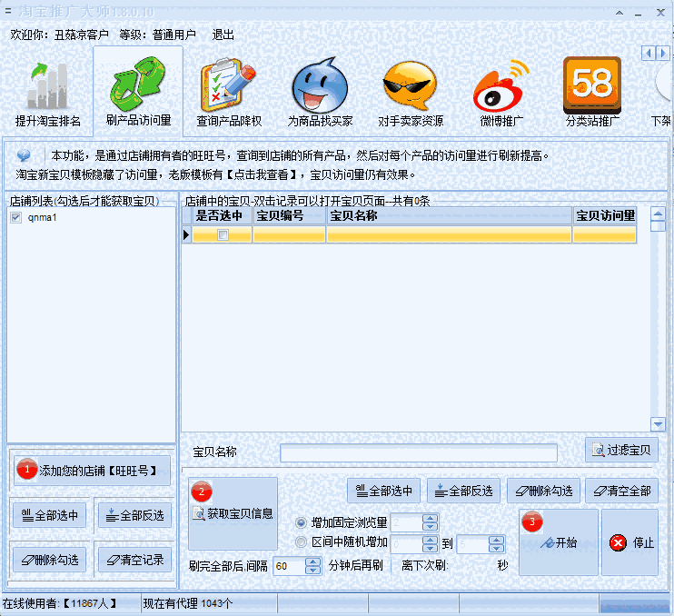Click the 是否选中 column header
Image resolution: width=674 pixels, height=616 pixels.
[x=223, y=215]
